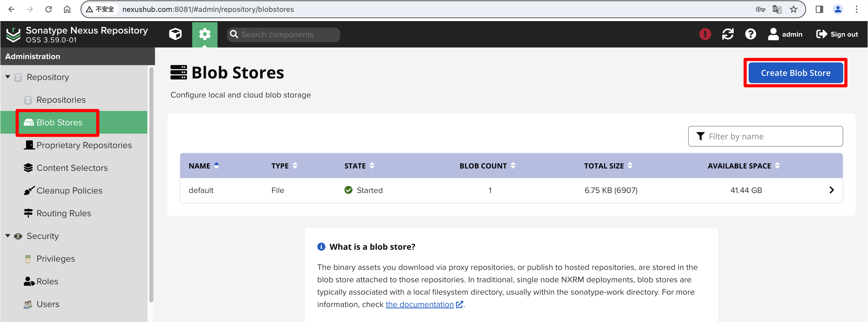This screenshot has height=322, width=868.
Task: Open the browser profile avatar
Action: tap(838, 10)
